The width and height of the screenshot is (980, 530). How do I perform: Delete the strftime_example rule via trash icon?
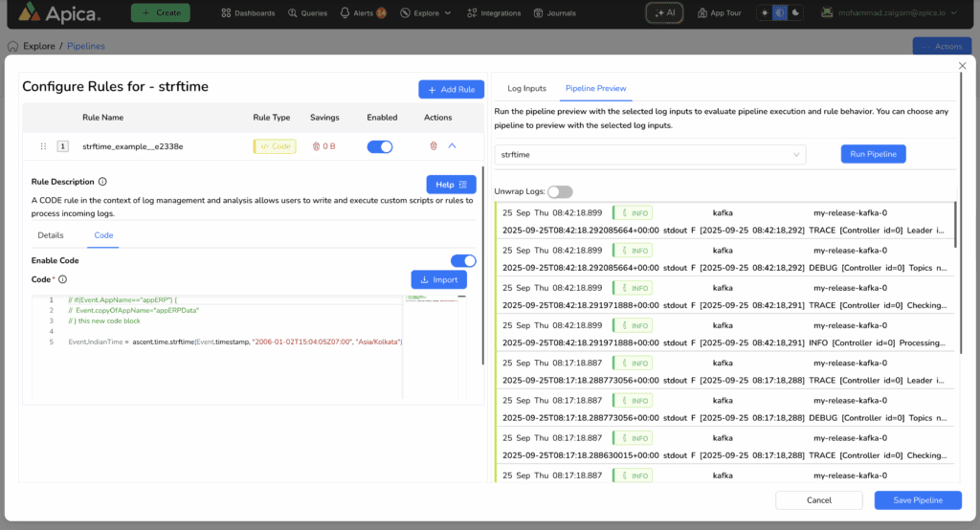434,146
